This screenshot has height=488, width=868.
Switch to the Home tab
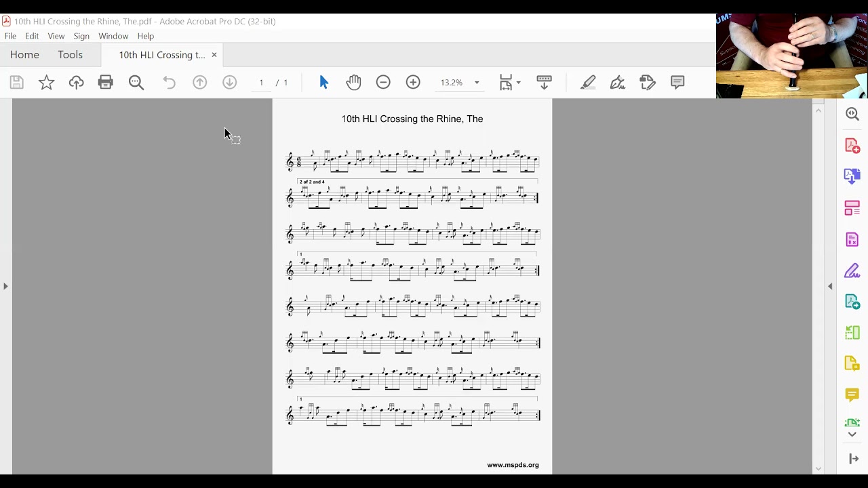pyautogui.click(x=24, y=55)
